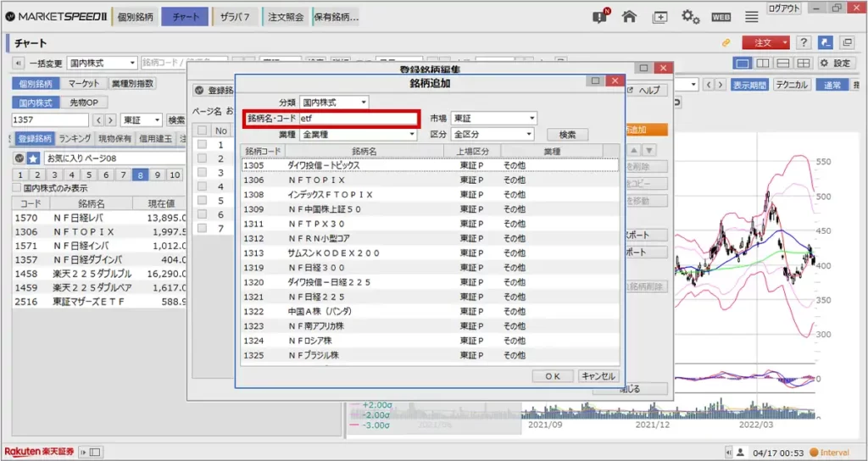Click the previous arrow beside 表示期間
Image resolution: width=868 pixels, height=461 pixels.
coord(709,85)
